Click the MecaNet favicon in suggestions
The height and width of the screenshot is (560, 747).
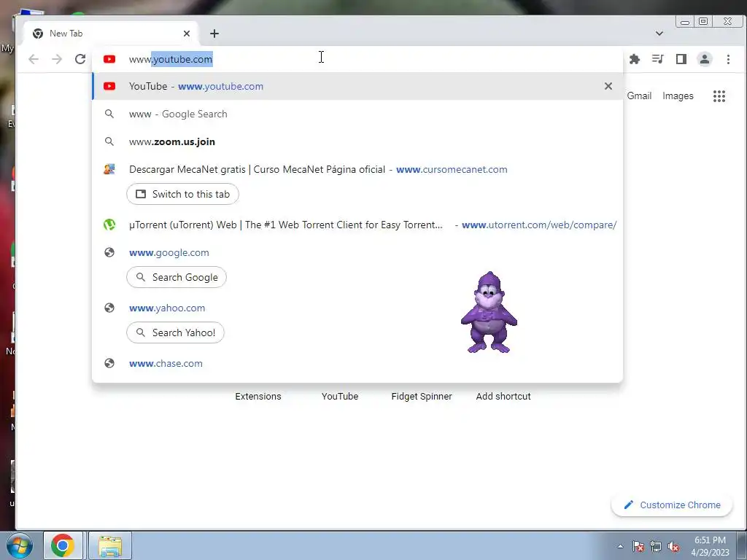(109, 169)
